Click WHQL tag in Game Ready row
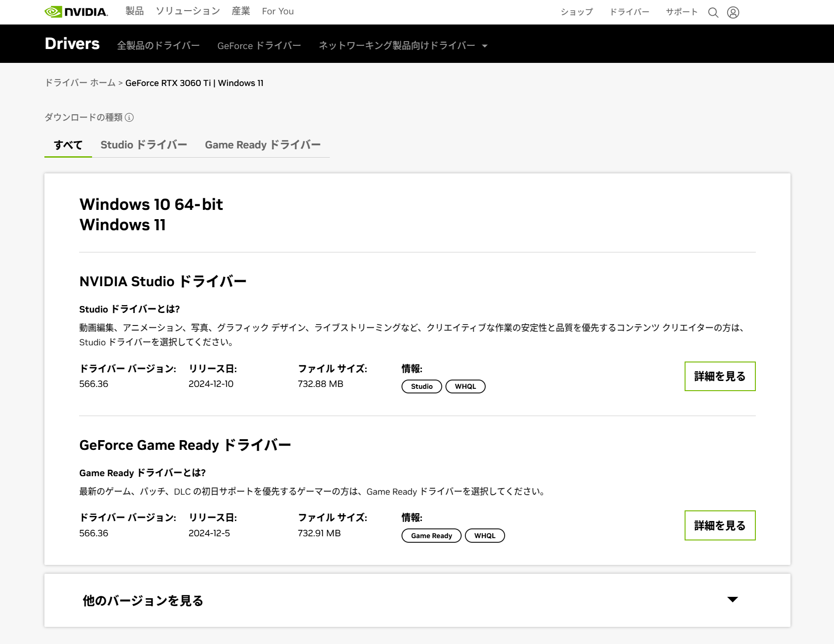 click(485, 536)
